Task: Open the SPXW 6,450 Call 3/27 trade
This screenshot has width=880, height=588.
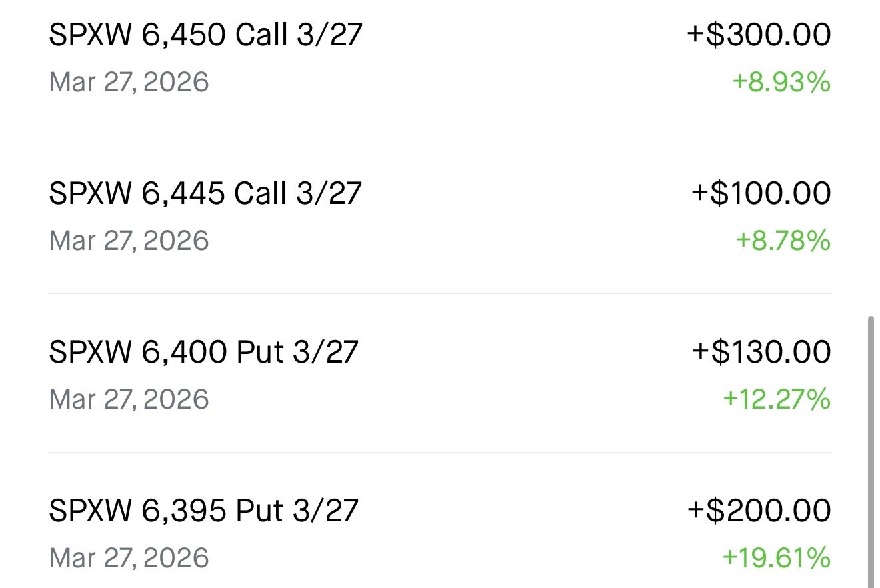Action: 205,35
